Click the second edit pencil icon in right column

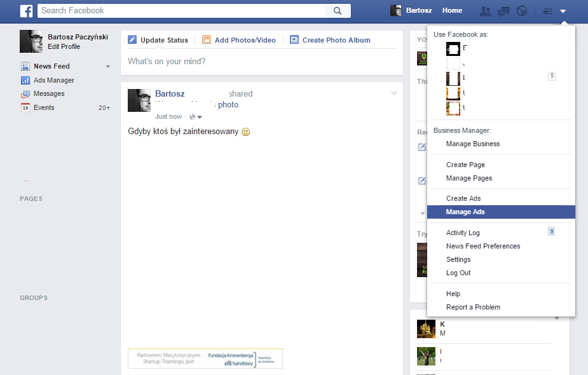pyautogui.click(x=422, y=181)
